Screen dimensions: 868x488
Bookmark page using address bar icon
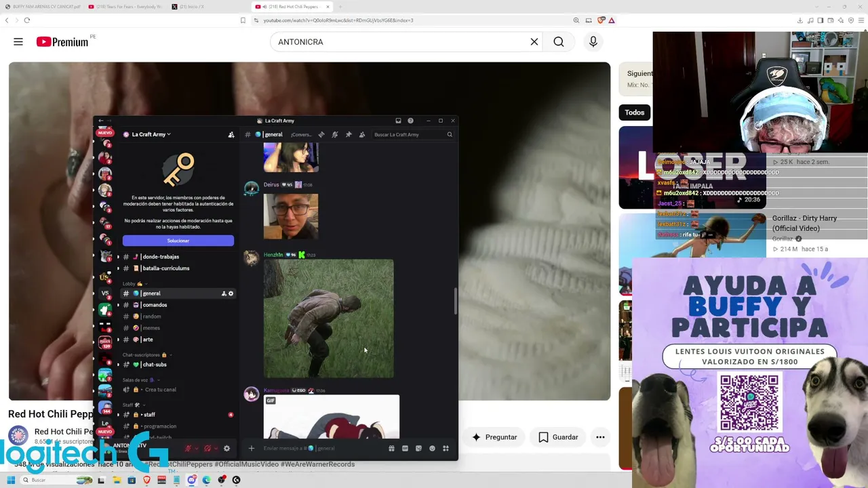tap(243, 20)
